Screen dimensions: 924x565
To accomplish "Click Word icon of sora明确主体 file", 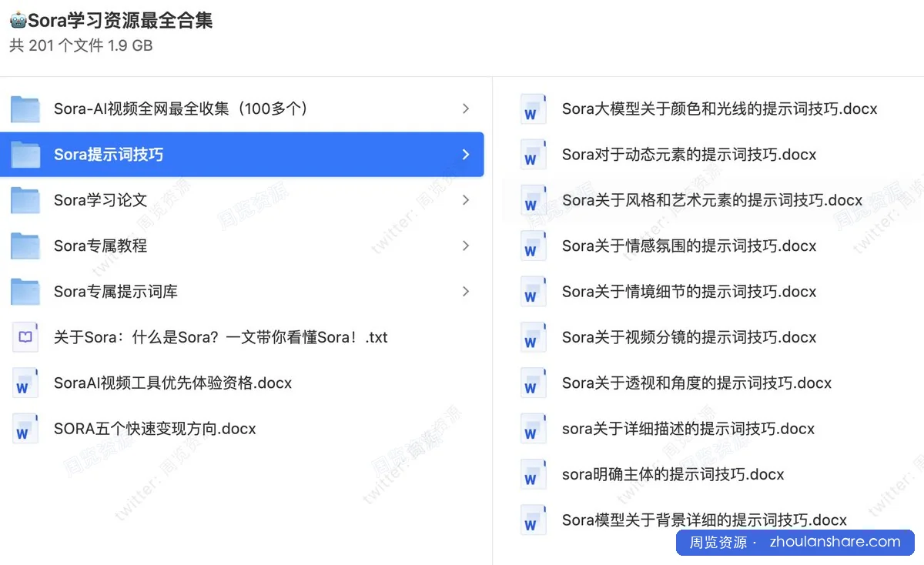I will click(533, 474).
